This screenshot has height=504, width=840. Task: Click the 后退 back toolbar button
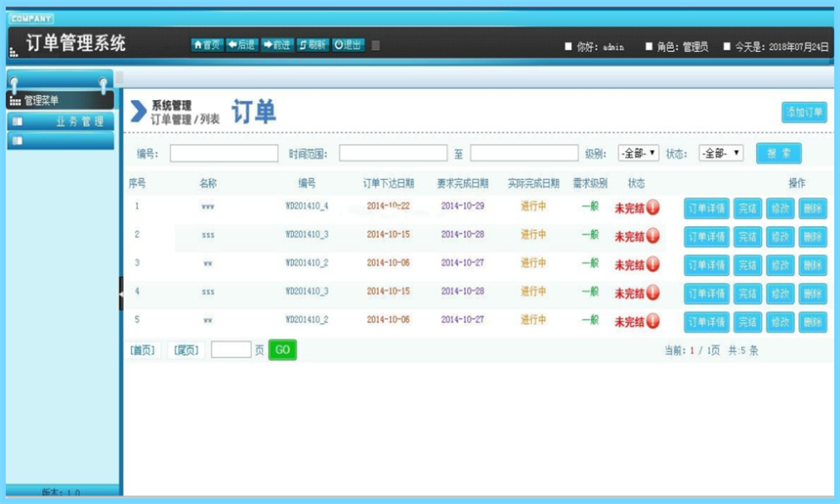pos(242,45)
